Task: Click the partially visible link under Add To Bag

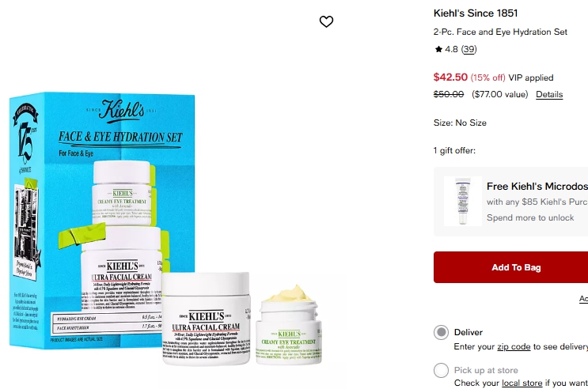Action: pyautogui.click(x=583, y=299)
